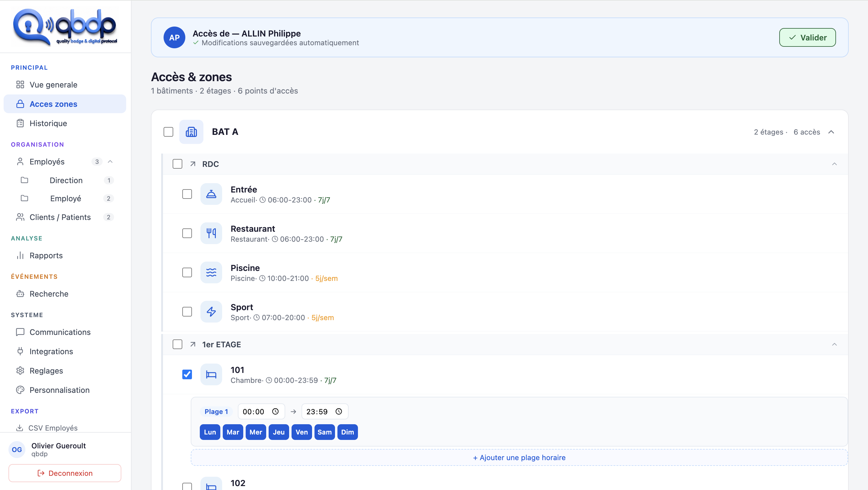Click the Piscine waves icon
The height and width of the screenshot is (490, 868).
click(211, 272)
